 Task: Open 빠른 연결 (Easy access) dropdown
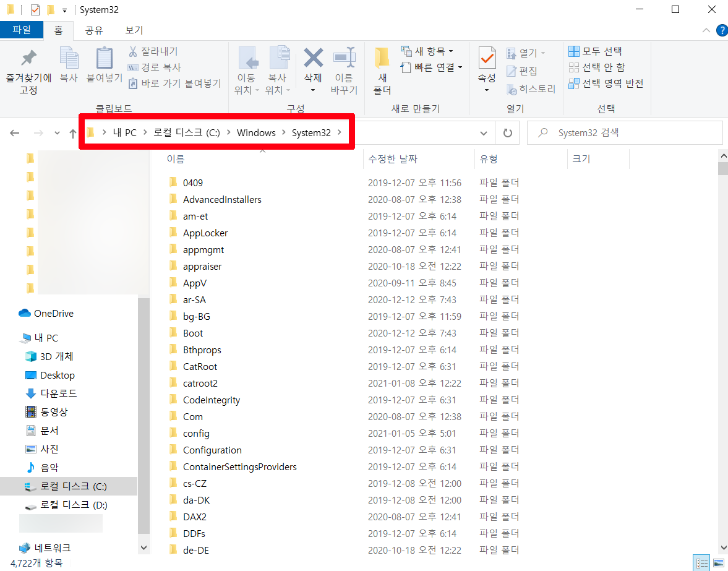[432, 67]
